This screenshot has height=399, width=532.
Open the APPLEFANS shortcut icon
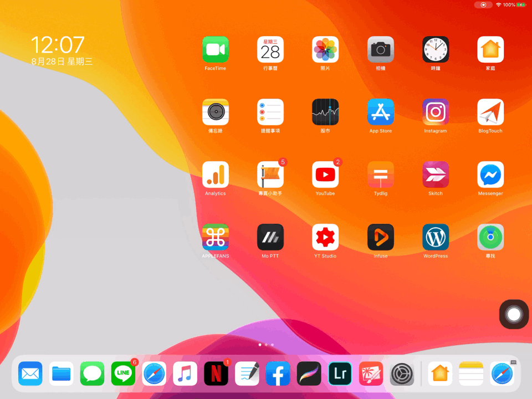coord(215,237)
